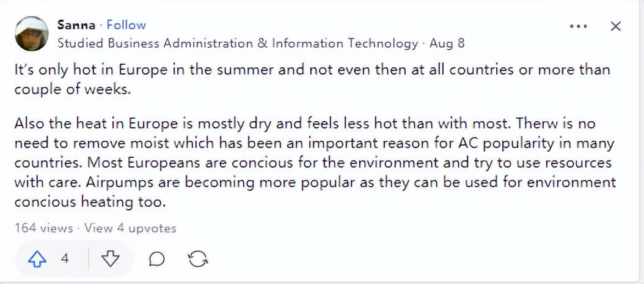Click the paragraph starting "It's only hot in Europe"
The height and width of the screenshot is (284, 644).
[312, 78]
